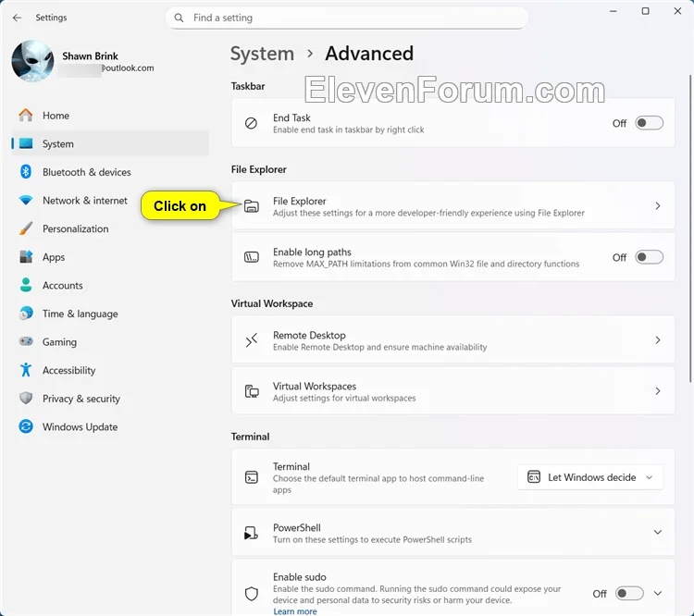Image resolution: width=694 pixels, height=616 pixels.
Task: Expand the PowerShell section
Action: [658, 532]
